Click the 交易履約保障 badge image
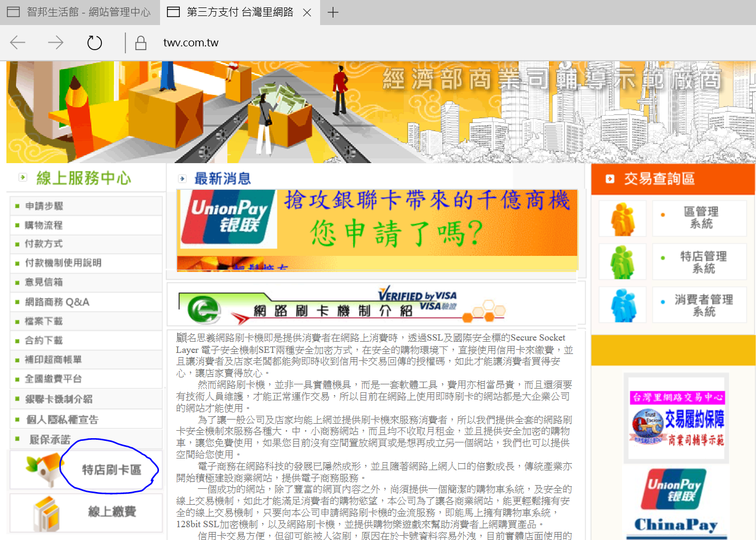This screenshot has width=756, height=540. point(677,419)
